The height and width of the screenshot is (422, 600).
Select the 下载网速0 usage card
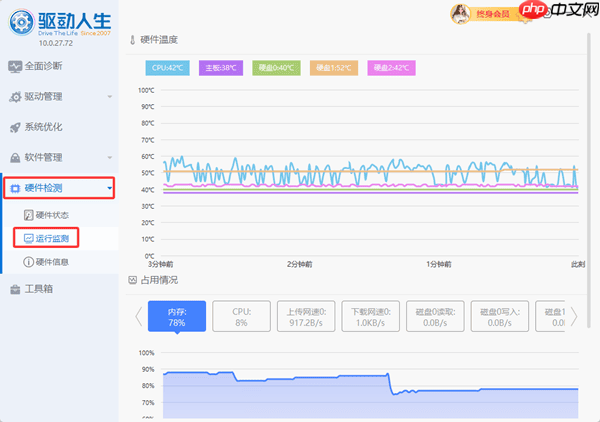click(370, 316)
